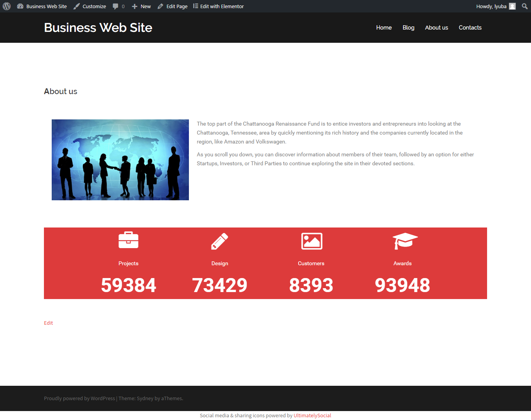Image resolution: width=531 pixels, height=420 pixels.
Task: Open the Sydney theme footer link
Action: [x=145, y=398]
